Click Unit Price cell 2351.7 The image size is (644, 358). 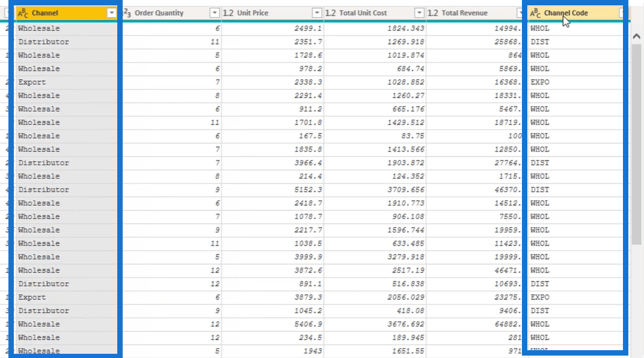point(273,42)
